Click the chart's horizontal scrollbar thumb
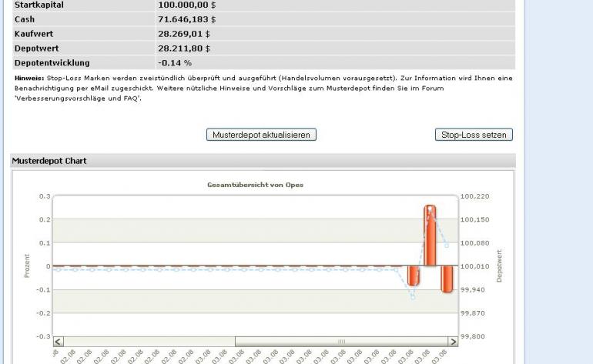 [x=341, y=342]
